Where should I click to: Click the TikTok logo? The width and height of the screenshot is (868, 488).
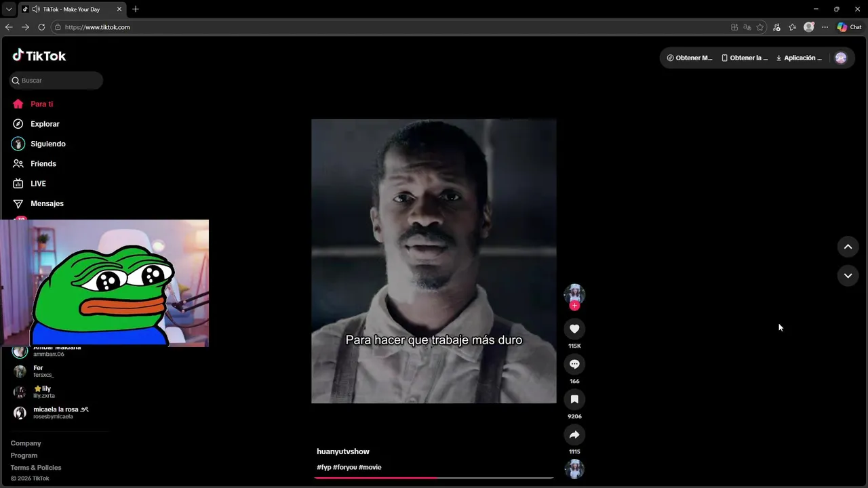tap(39, 56)
